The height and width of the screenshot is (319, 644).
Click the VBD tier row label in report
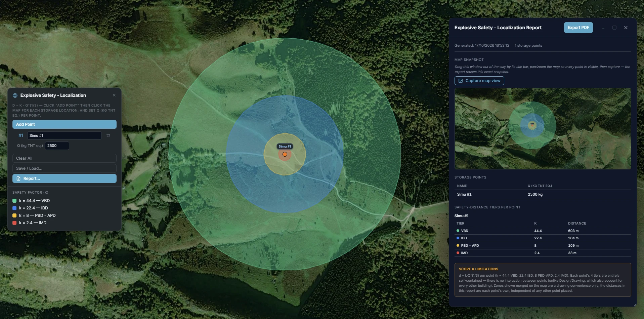pyautogui.click(x=464, y=231)
